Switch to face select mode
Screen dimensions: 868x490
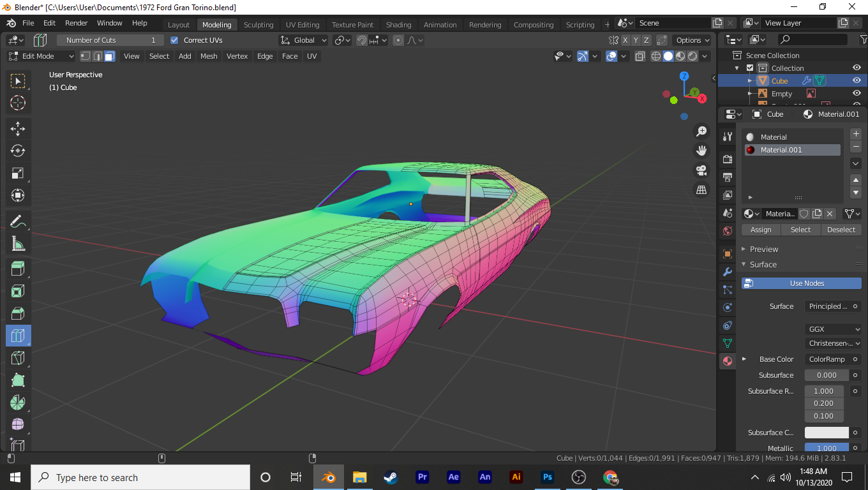[x=110, y=56]
